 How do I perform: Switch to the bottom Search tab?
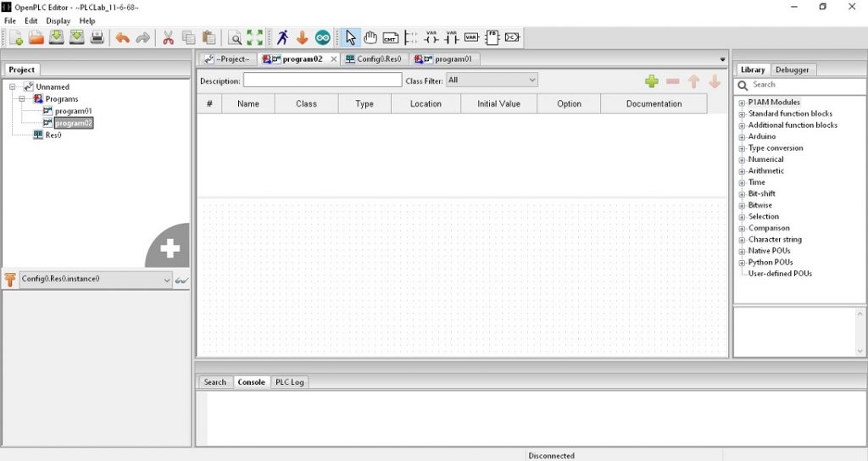tap(214, 382)
